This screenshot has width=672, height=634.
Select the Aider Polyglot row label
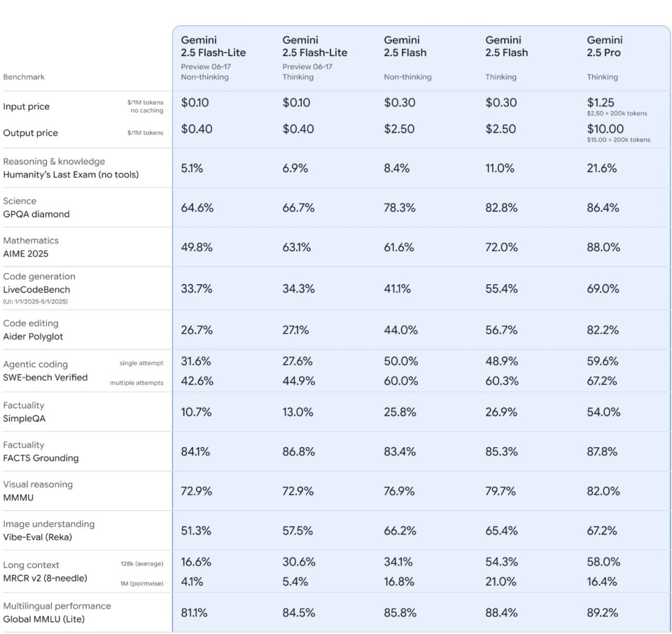coord(33,337)
